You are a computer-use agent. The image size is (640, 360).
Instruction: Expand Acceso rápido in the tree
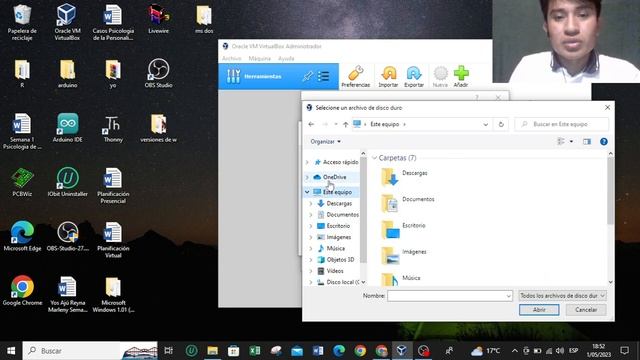[x=307, y=162]
